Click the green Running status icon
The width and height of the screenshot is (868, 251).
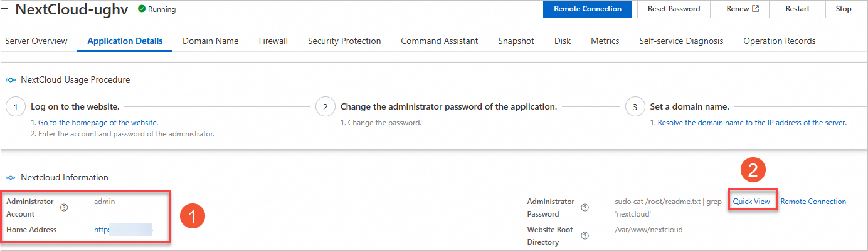click(x=142, y=9)
